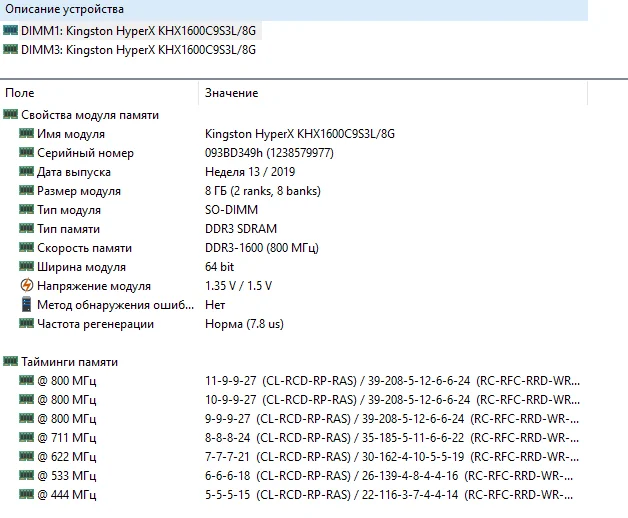Click server icon beside Метод обнаружения ошибок
Viewport: 628px width, 518px height.
pos(26,304)
